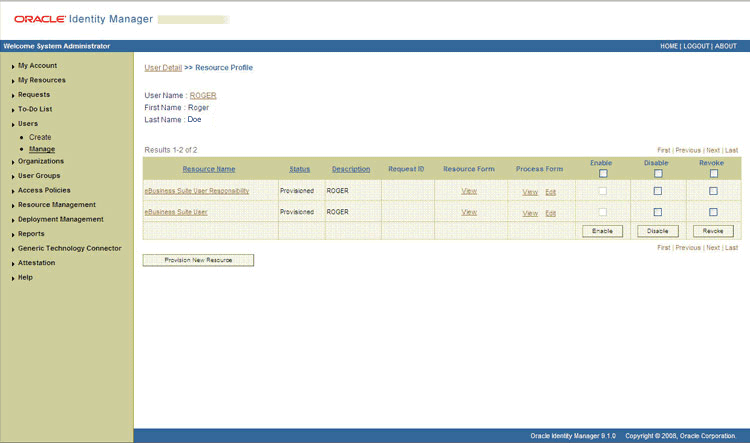Click the Oracle Identity Manager logo
Screen dimensions: 750x443
point(83,19)
